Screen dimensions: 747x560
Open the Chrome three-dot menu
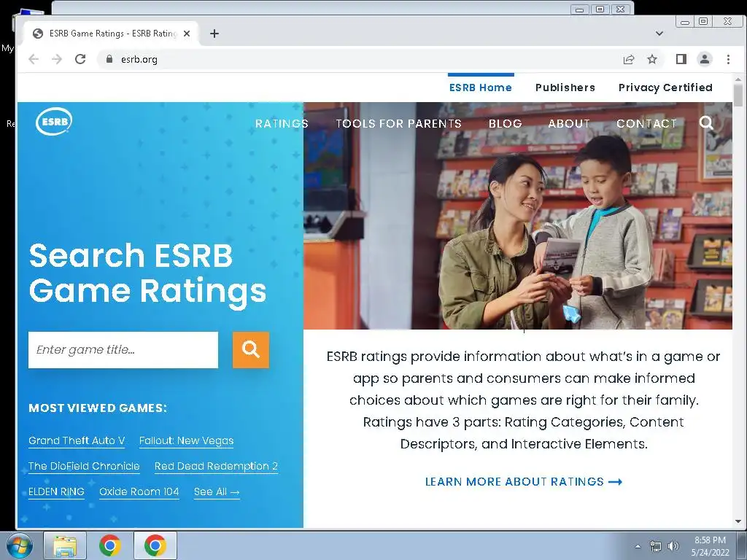point(728,59)
